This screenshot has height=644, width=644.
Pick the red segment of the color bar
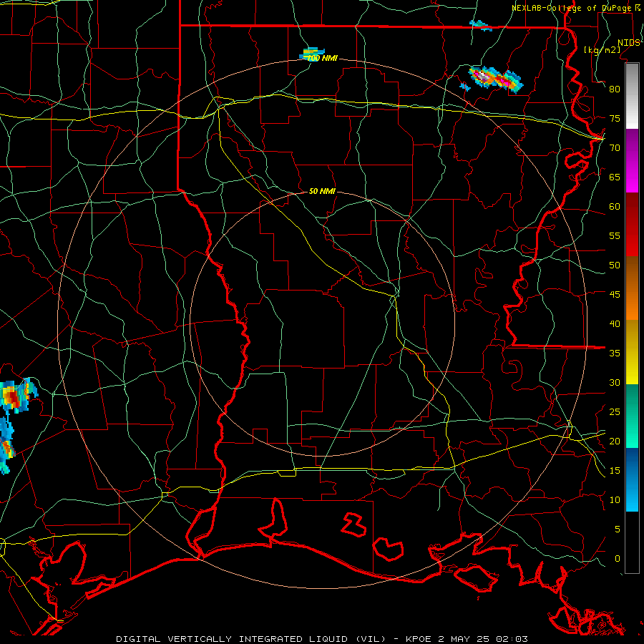point(632,224)
